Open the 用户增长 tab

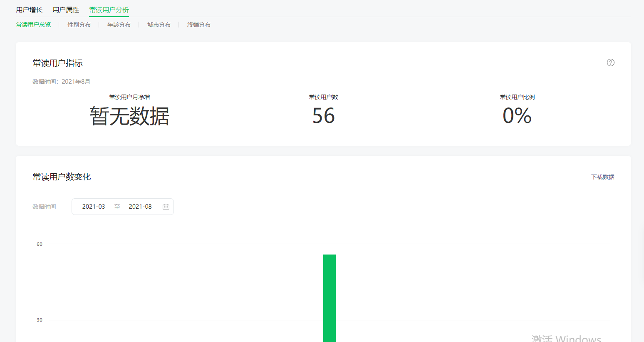(29, 10)
